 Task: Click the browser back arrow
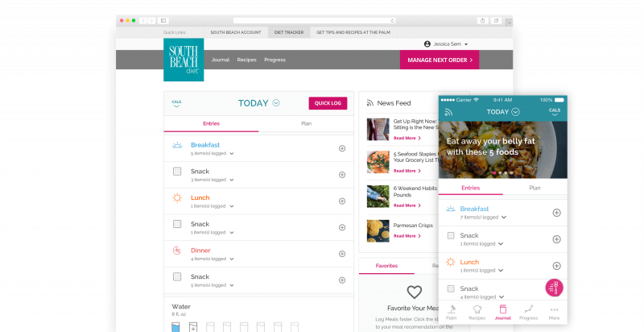pyautogui.click(x=143, y=20)
